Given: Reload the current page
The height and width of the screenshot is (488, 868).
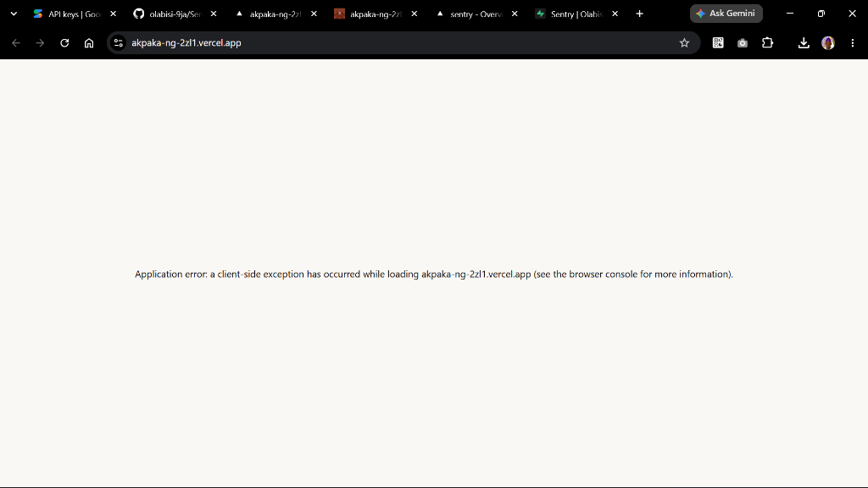Looking at the screenshot, I should [64, 43].
